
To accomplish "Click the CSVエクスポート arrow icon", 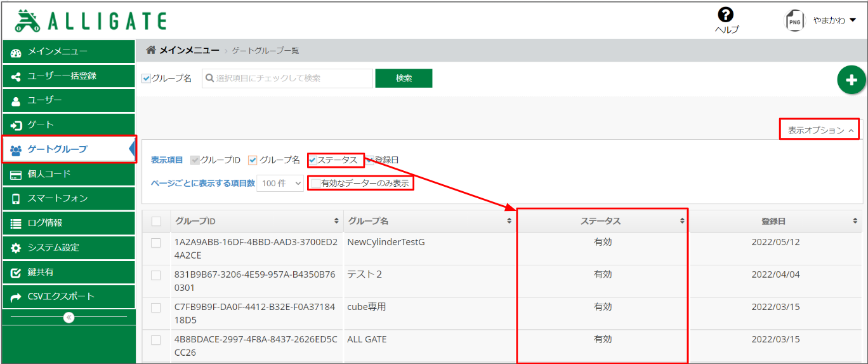I will pos(16,297).
